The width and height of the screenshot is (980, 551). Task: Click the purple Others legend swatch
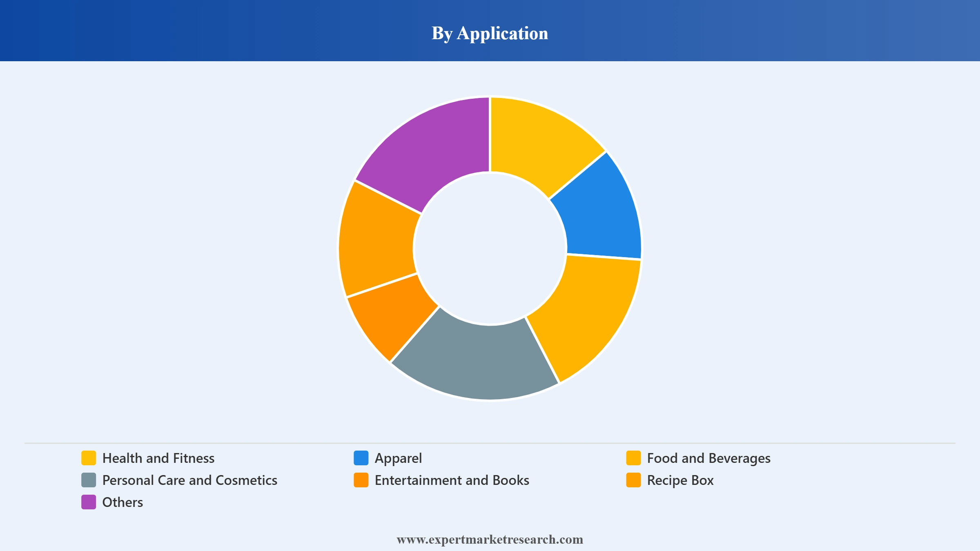89,502
